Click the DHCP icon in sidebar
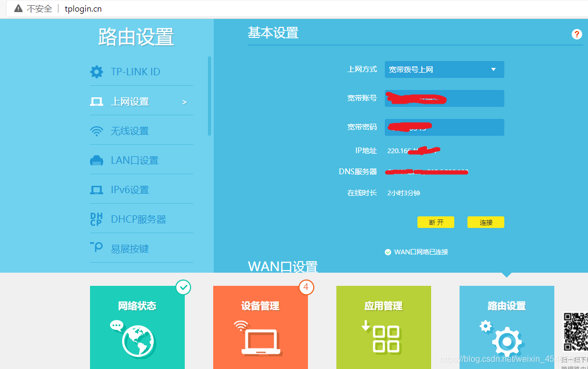 [96, 220]
